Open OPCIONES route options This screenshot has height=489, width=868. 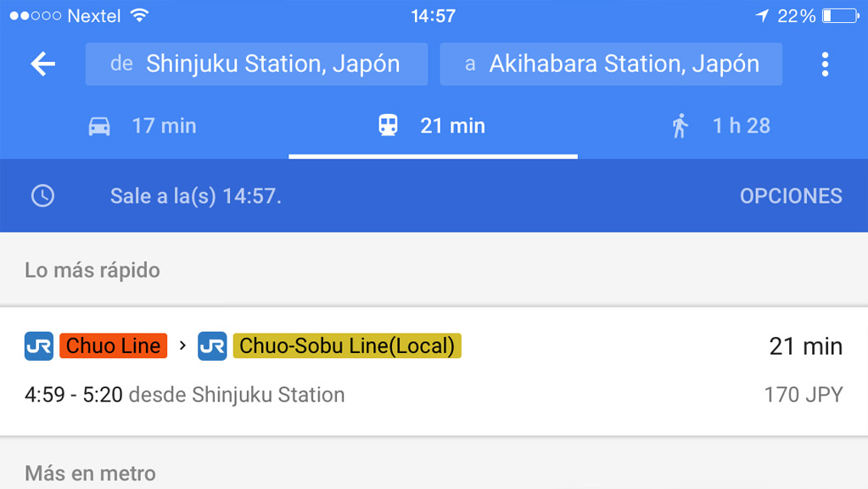click(x=791, y=196)
